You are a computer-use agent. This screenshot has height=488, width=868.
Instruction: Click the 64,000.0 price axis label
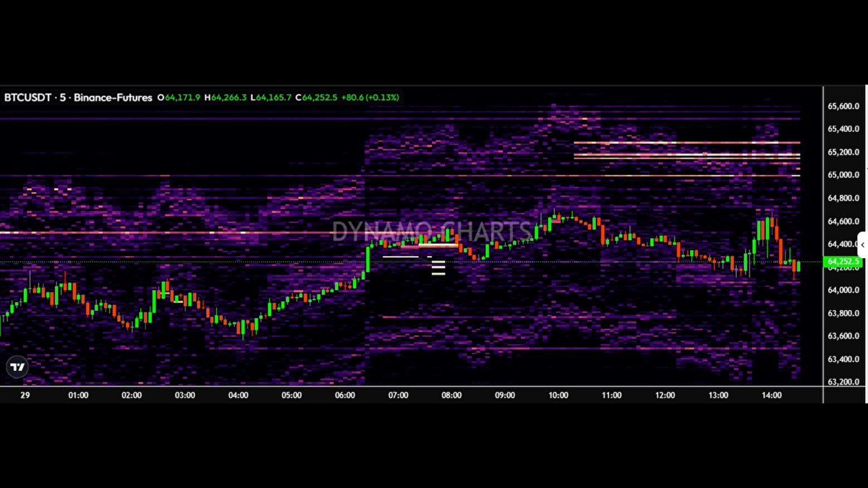coord(843,291)
